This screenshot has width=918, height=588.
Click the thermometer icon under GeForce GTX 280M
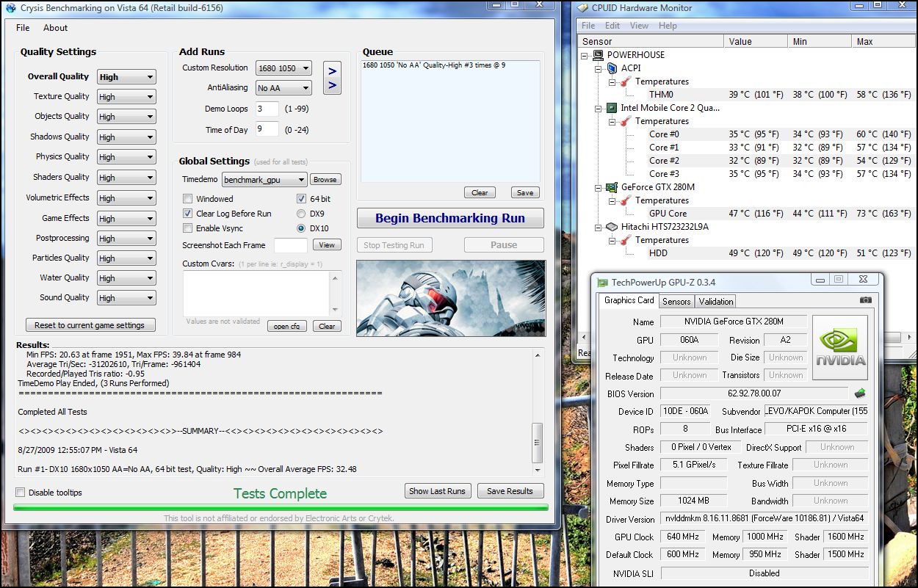point(626,200)
